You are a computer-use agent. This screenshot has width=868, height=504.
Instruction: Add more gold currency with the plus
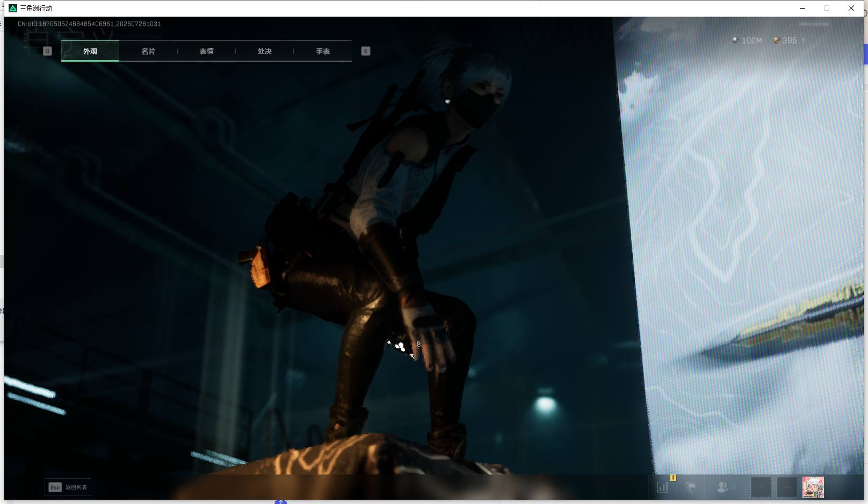click(x=803, y=40)
